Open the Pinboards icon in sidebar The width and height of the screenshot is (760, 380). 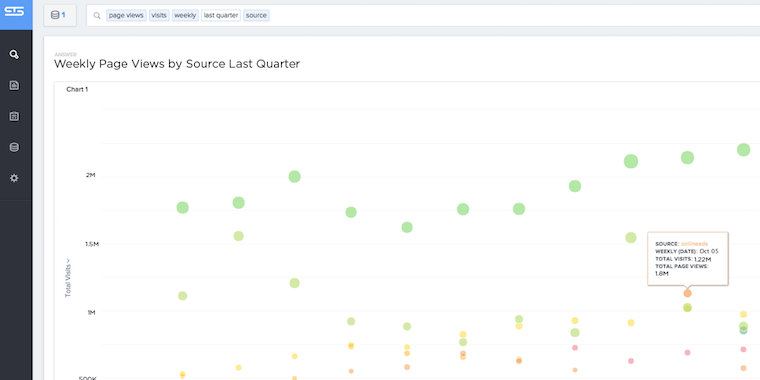pyautogui.click(x=14, y=116)
